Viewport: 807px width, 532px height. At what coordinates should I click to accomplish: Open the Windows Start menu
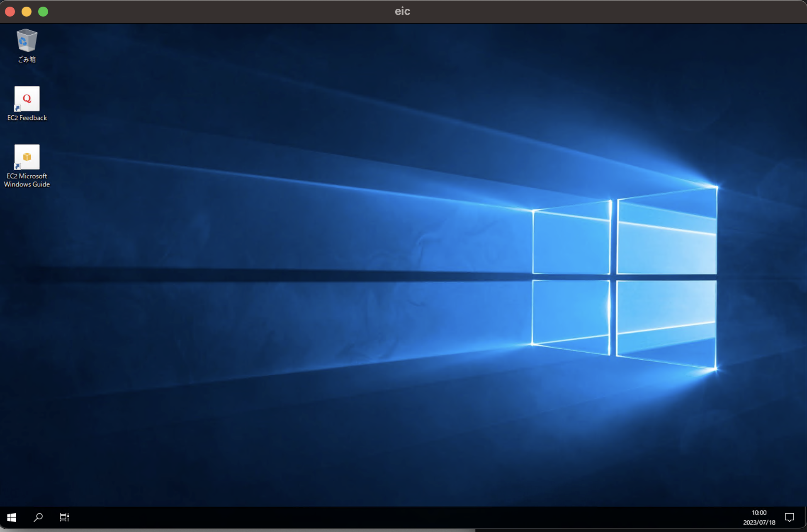click(12, 517)
